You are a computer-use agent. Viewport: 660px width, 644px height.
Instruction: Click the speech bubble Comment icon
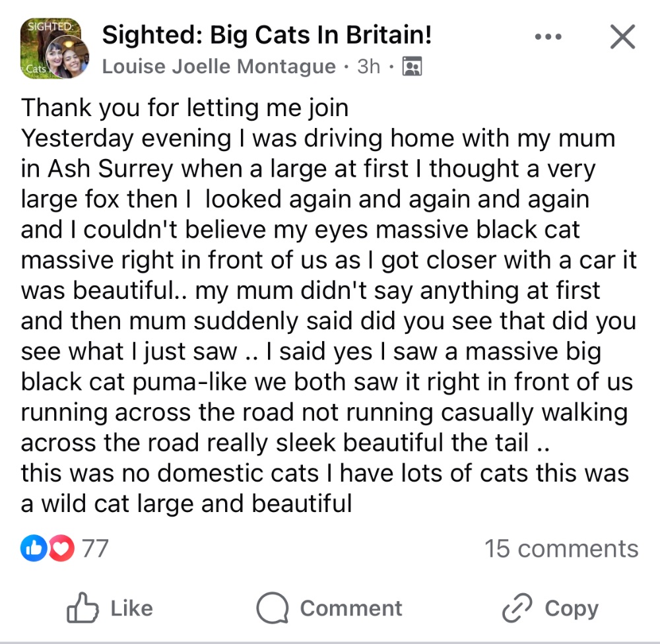point(272,609)
